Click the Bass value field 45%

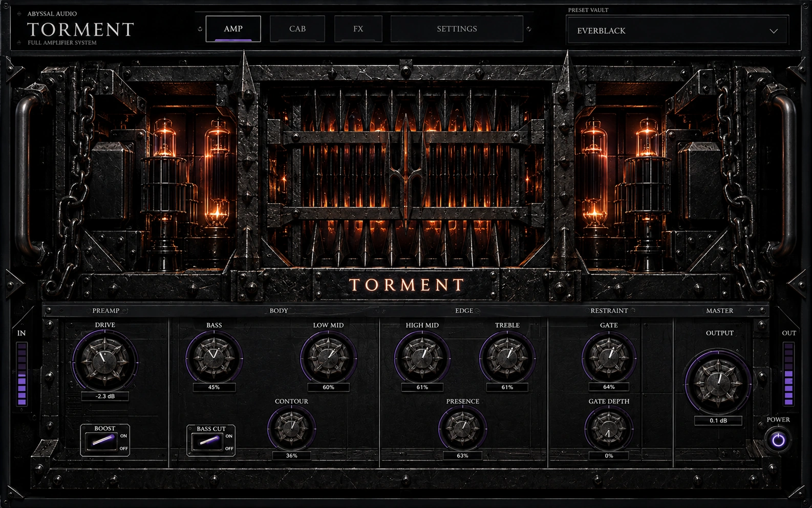(214, 387)
